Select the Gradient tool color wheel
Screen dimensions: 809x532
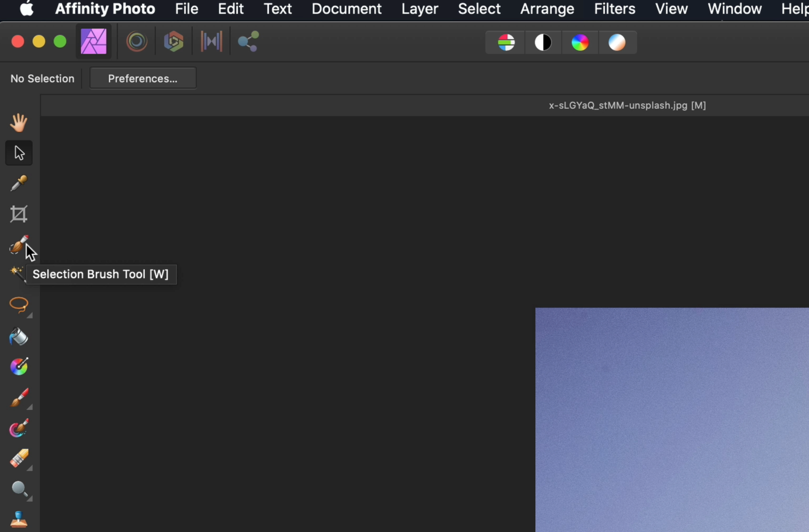click(19, 366)
